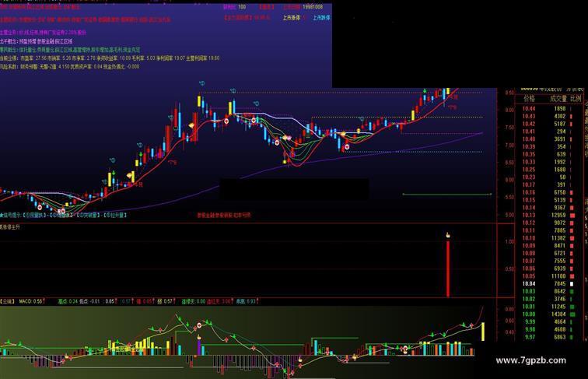This screenshot has height=379, width=588.
Task: Click the 10.35 price row
Action: [x=548, y=154]
